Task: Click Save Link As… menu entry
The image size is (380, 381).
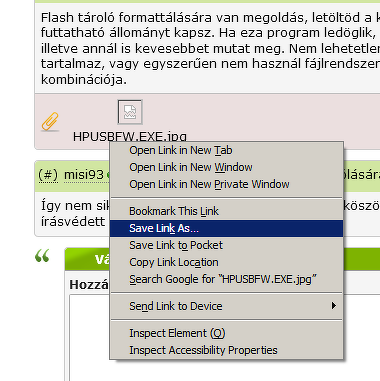Action: click(x=226, y=228)
